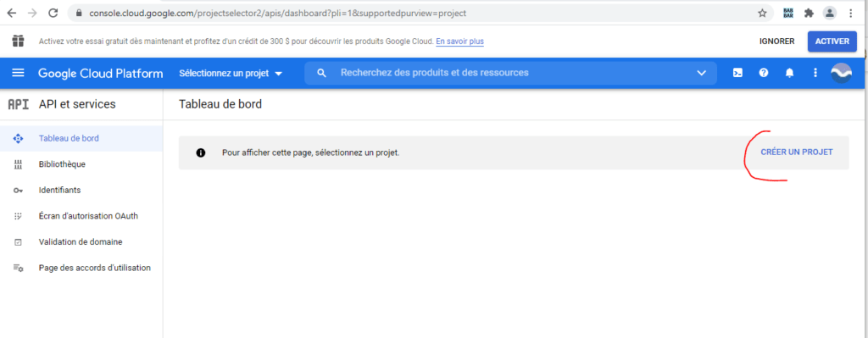The image size is (868, 338).
Task: Open the hamburger navigation menu
Action: pos(19,73)
